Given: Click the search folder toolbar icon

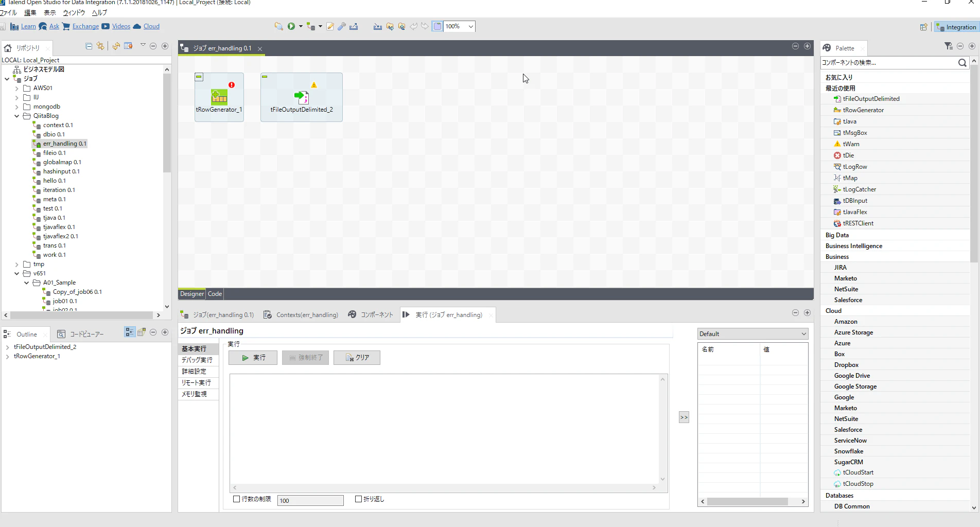Looking at the screenshot, I should click(278, 26).
